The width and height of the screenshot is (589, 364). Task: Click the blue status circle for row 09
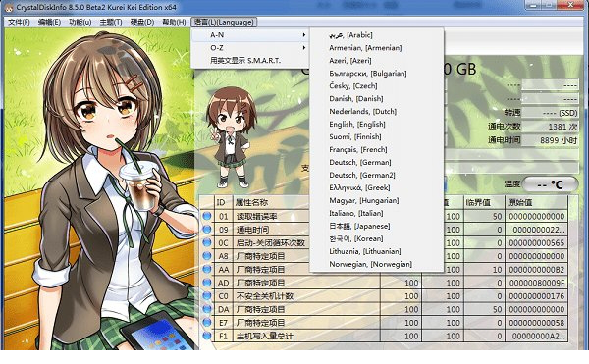click(x=206, y=230)
